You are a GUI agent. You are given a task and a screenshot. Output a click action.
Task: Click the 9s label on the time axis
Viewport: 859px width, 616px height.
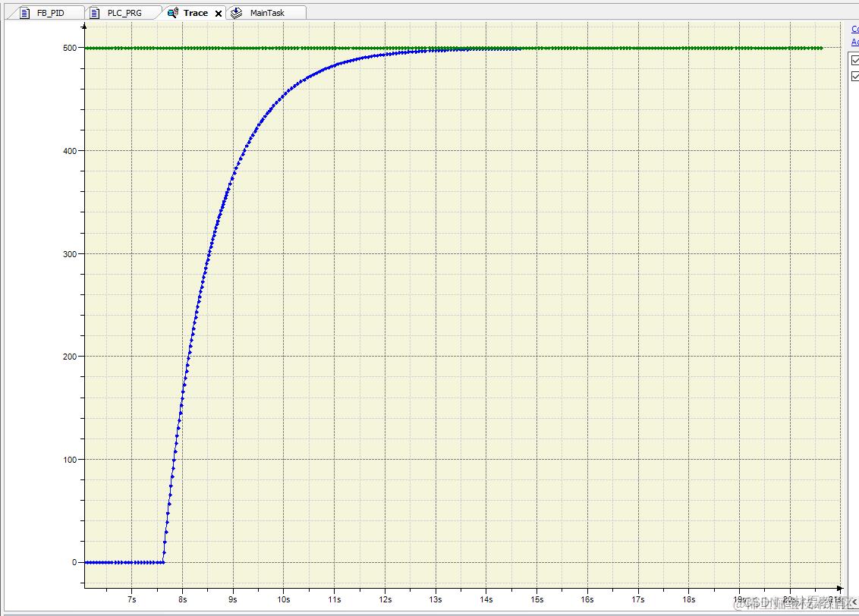coord(233,599)
